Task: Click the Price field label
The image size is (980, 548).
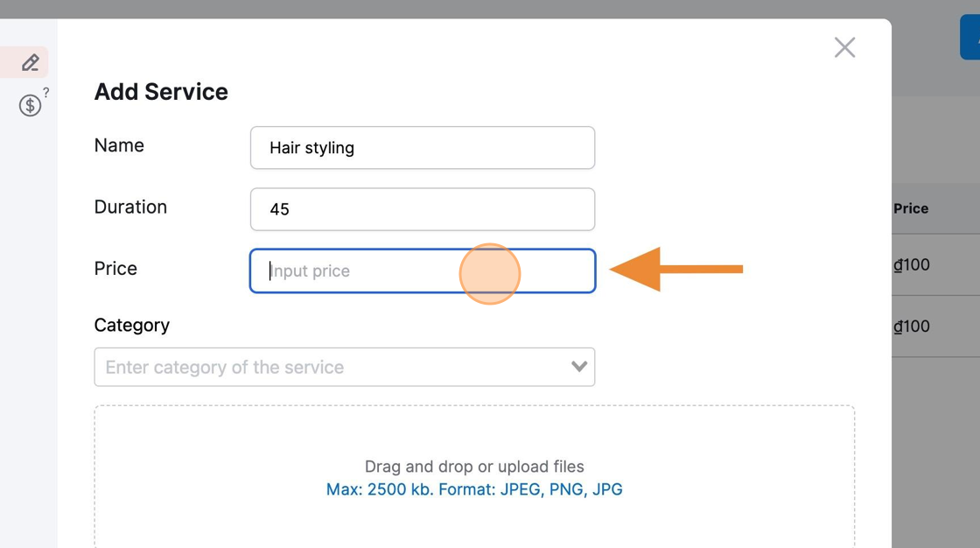Action: 115,269
